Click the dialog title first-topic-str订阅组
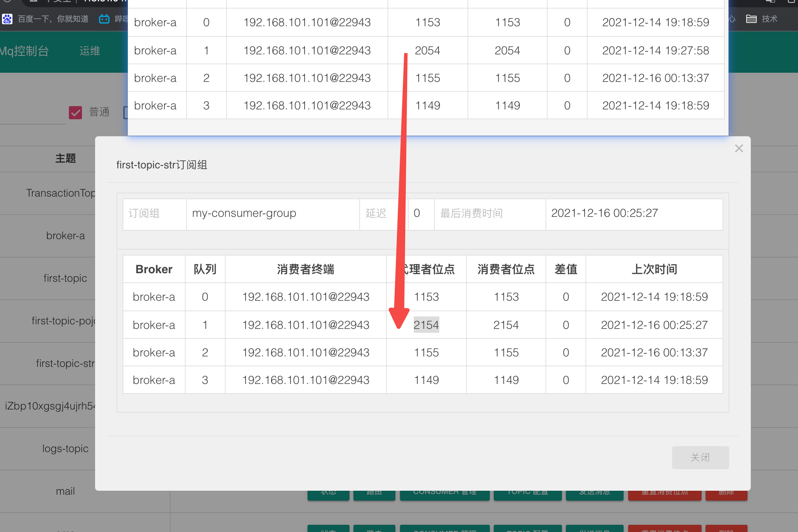 tap(162, 165)
